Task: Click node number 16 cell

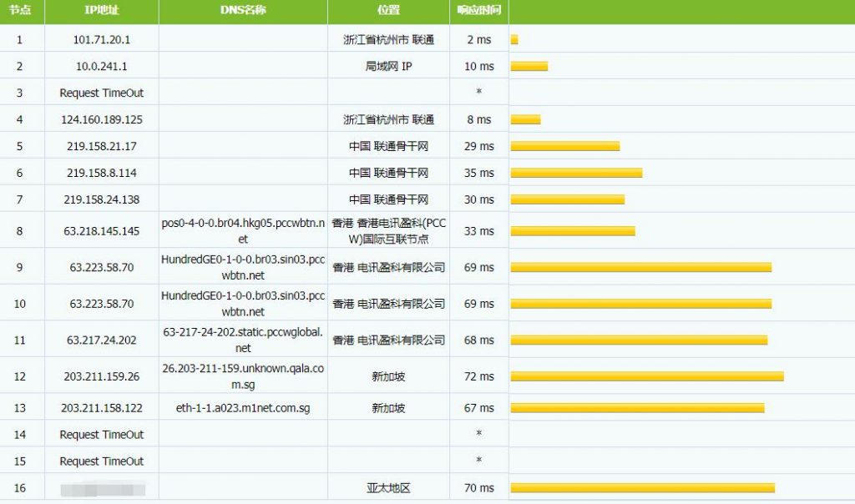Action: [20, 488]
